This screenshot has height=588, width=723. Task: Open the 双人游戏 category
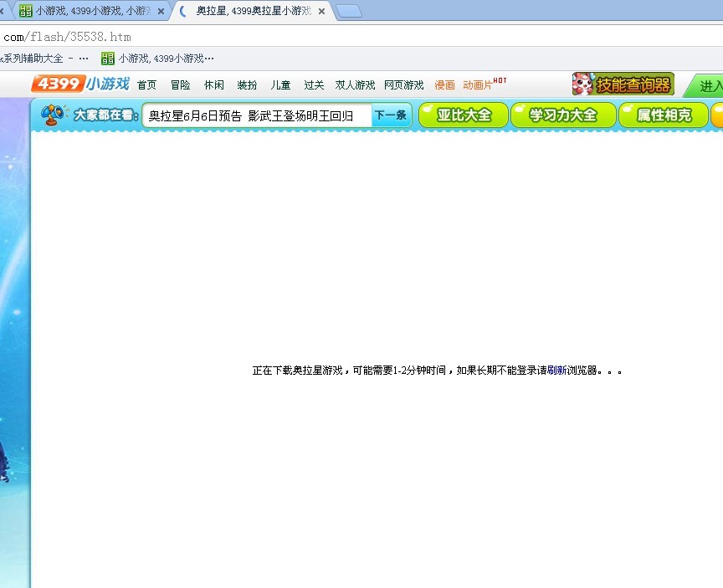355,85
